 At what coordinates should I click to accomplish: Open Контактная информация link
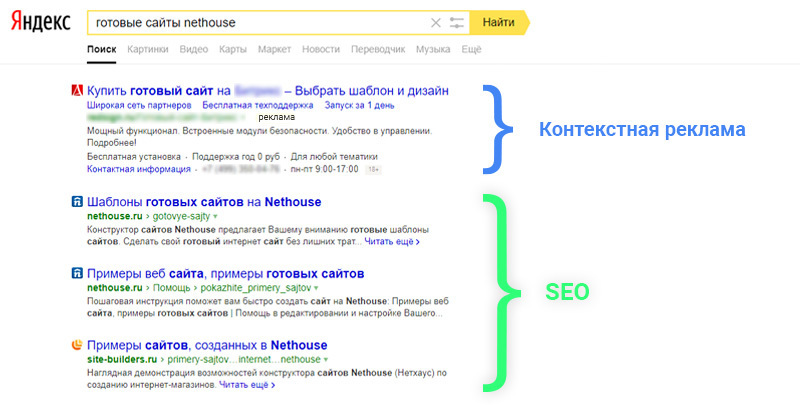point(139,169)
